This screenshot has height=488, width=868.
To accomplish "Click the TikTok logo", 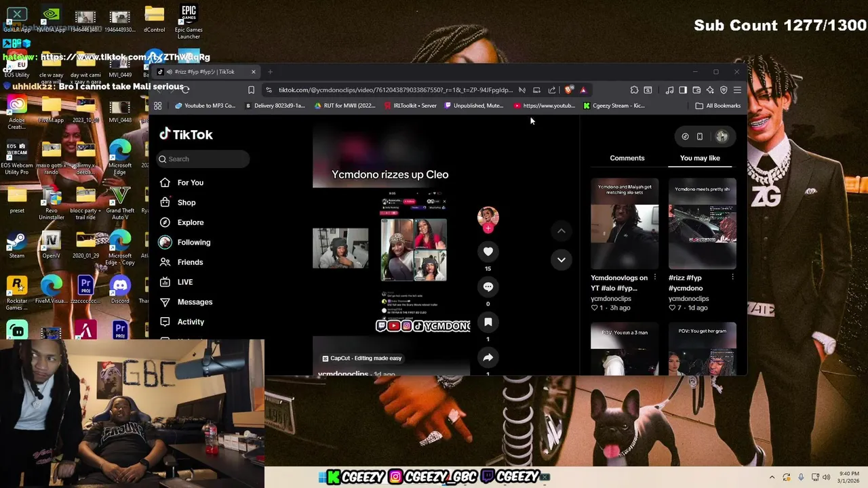I will [186, 134].
